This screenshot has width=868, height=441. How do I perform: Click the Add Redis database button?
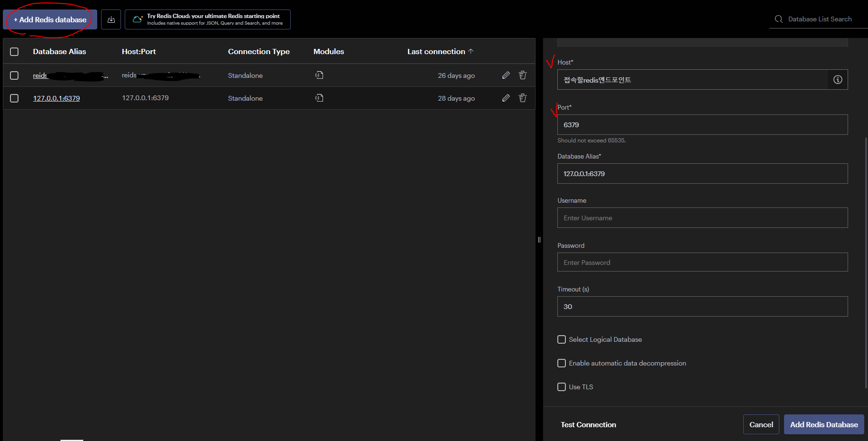pos(50,19)
